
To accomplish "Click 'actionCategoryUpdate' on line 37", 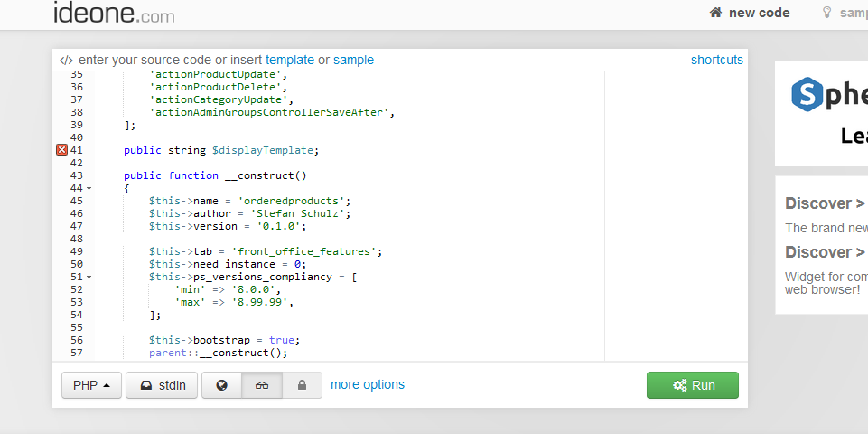I will point(219,99).
